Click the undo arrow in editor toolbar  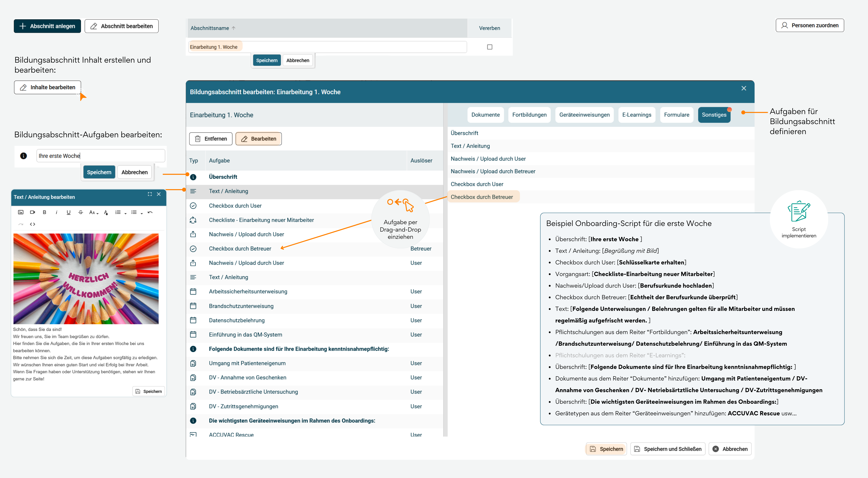click(150, 212)
